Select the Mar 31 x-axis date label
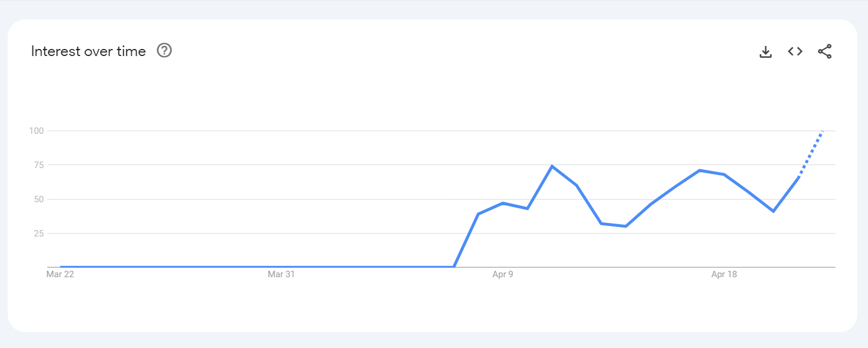 (281, 274)
